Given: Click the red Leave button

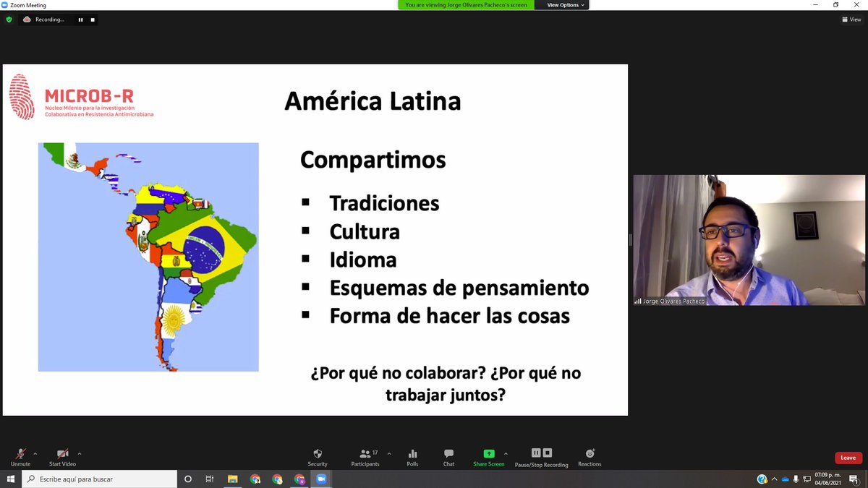Looking at the screenshot, I should (x=848, y=458).
